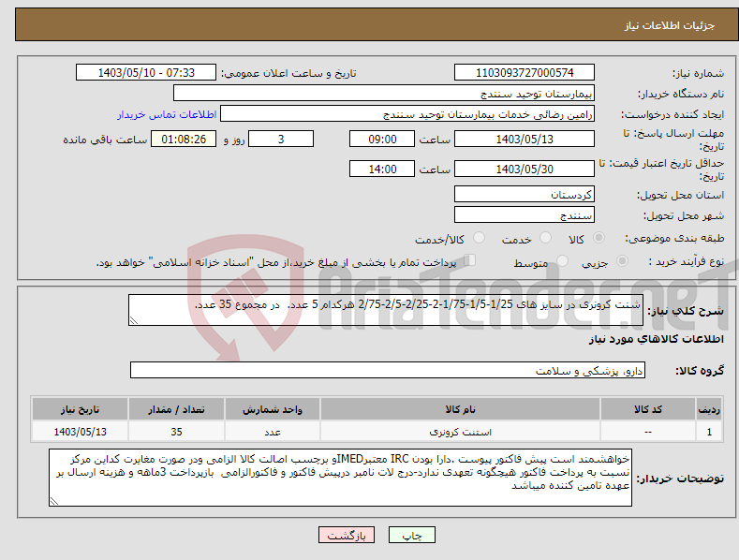Click the province field کردستان
Screen dimensions: 739x560
coord(525,194)
